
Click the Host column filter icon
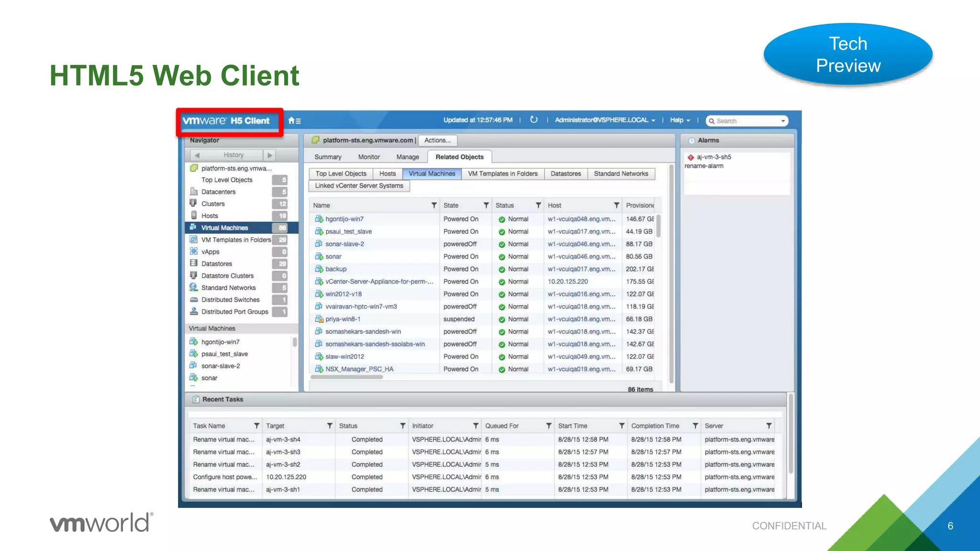(616, 205)
